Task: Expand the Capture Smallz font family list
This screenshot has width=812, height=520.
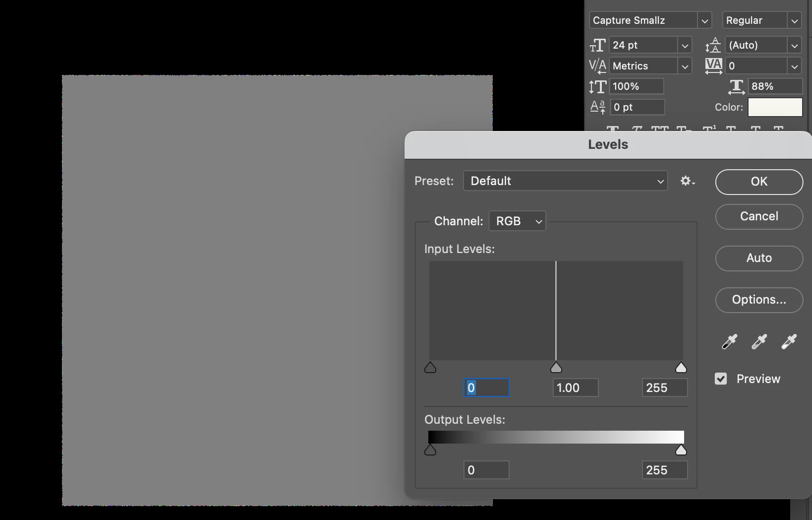Action: (x=704, y=21)
